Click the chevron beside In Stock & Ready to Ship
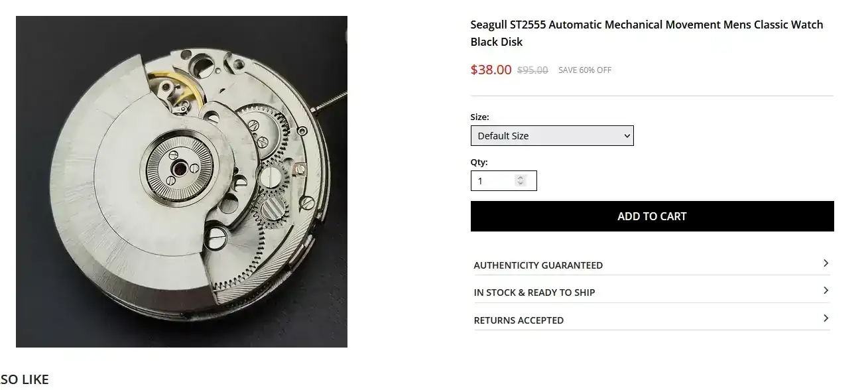 point(826,291)
